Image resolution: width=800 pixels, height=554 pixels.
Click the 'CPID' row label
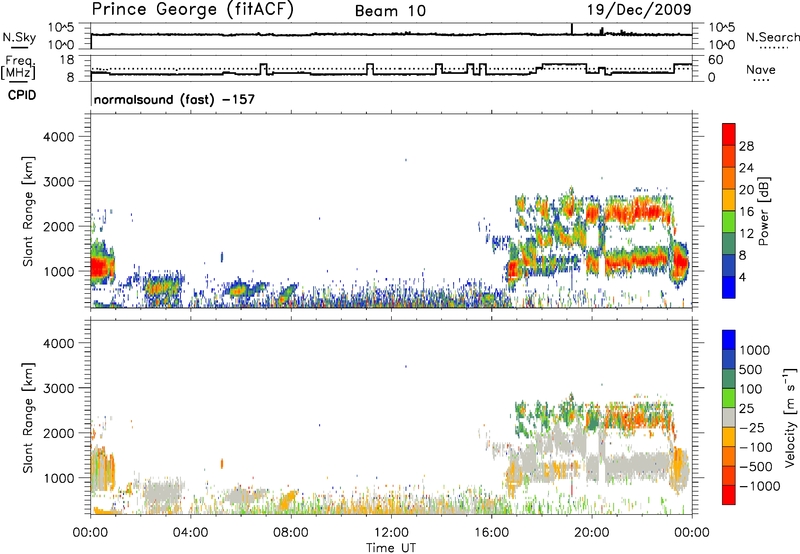[x=22, y=95]
